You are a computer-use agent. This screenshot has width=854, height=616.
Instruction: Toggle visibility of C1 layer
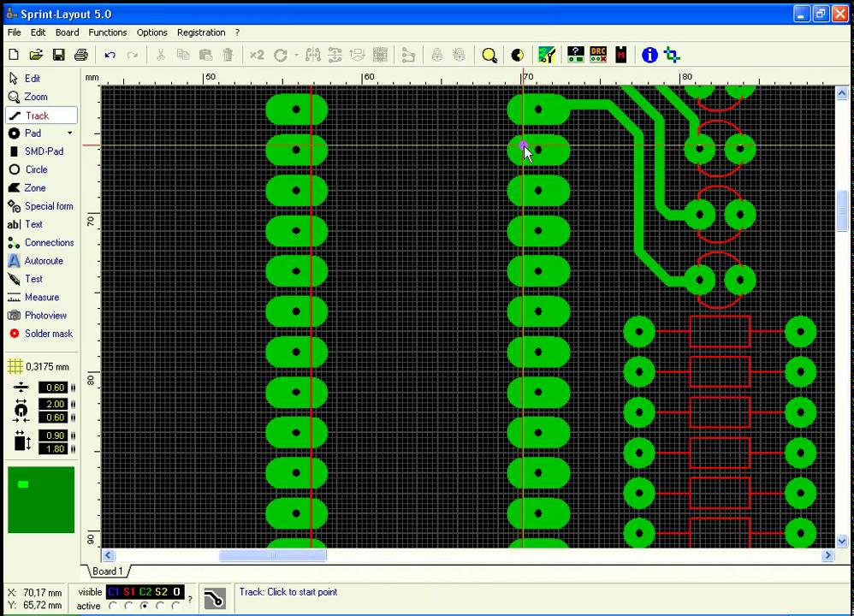tap(113, 591)
